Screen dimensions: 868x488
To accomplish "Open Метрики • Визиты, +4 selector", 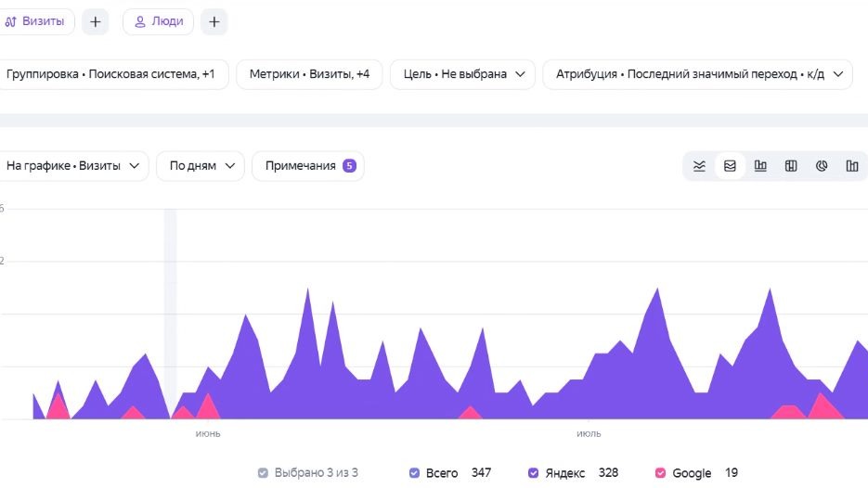I will coord(309,74).
